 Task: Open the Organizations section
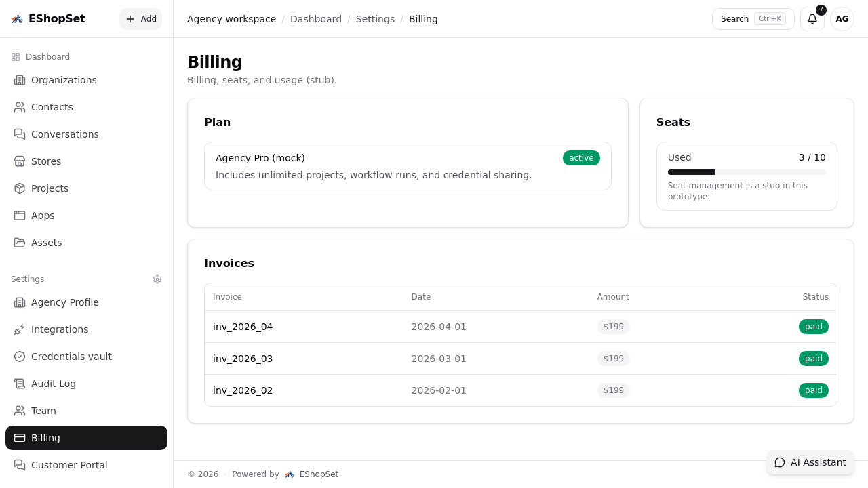tap(64, 80)
